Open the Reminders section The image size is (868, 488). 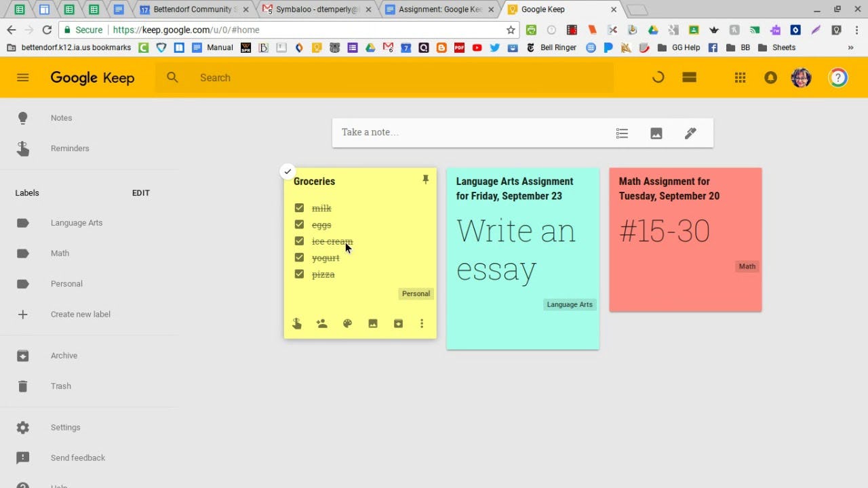pos(70,148)
